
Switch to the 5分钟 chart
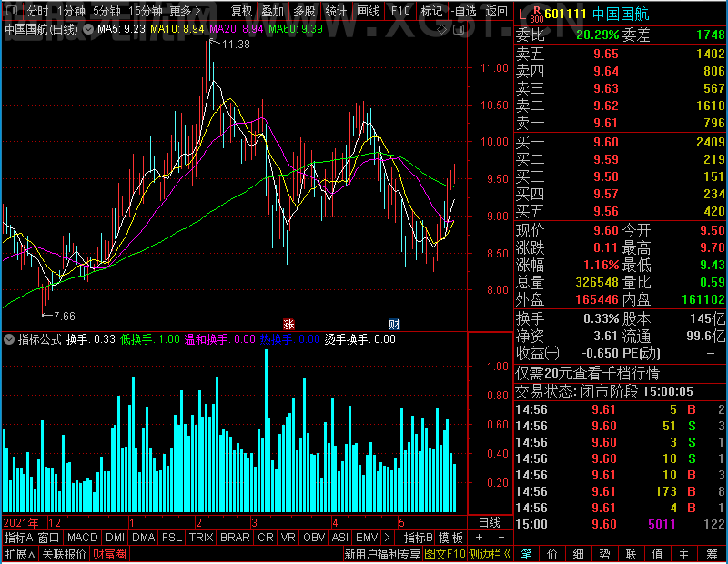click(x=106, y=10)
